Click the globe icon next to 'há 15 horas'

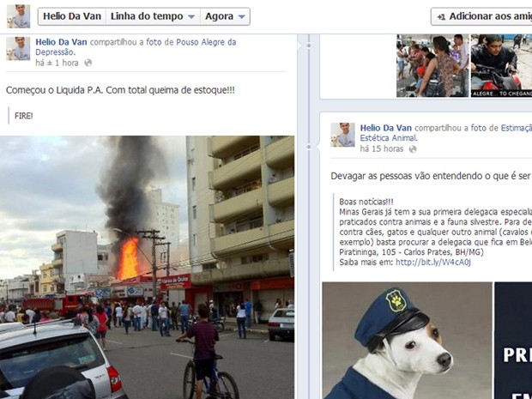[412, 149]
